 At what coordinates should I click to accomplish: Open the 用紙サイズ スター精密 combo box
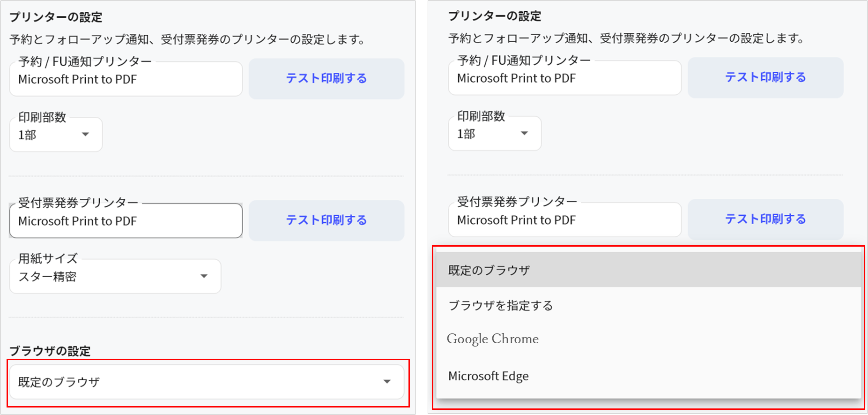tap(115, 277)
